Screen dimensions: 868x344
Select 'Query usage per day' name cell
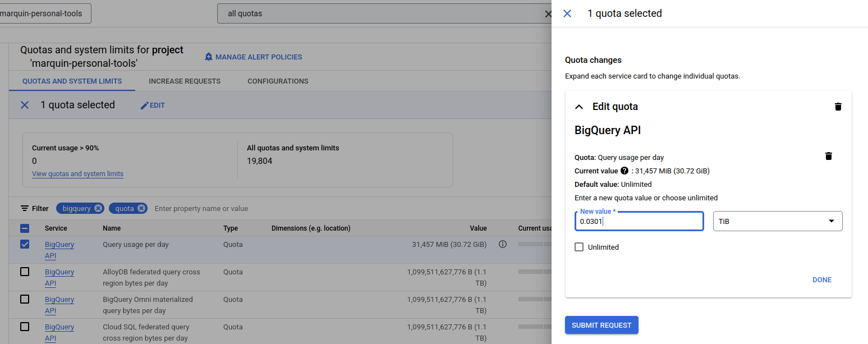click(x=136, y=245)
